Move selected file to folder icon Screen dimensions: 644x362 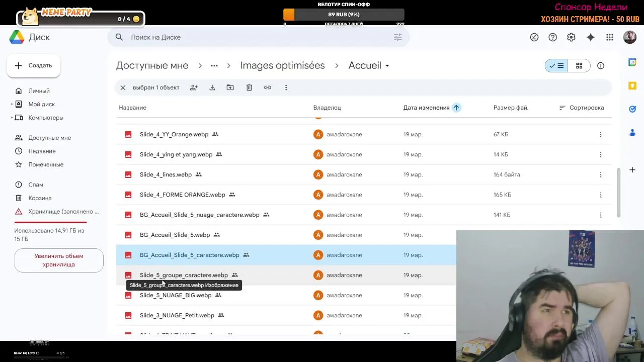click(x=230, y=87)
